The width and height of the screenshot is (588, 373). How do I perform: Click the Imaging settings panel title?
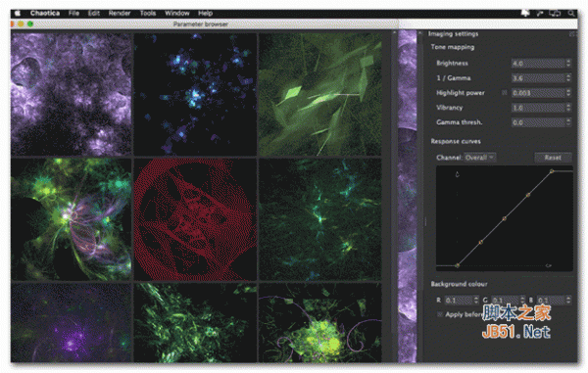click(454, 34)
